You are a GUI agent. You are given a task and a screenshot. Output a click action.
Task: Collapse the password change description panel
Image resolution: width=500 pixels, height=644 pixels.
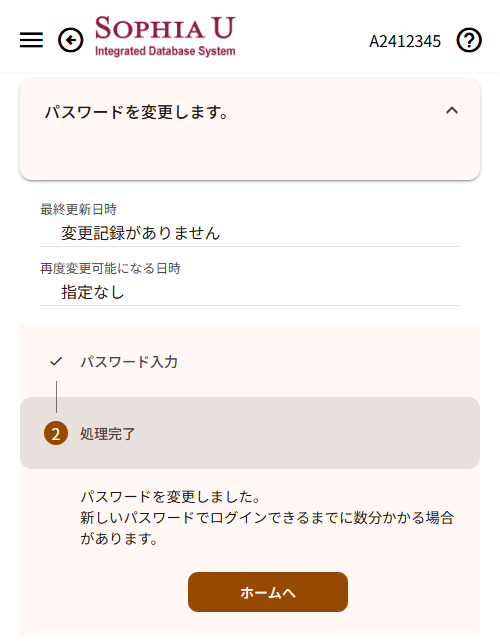click(452, 110)
